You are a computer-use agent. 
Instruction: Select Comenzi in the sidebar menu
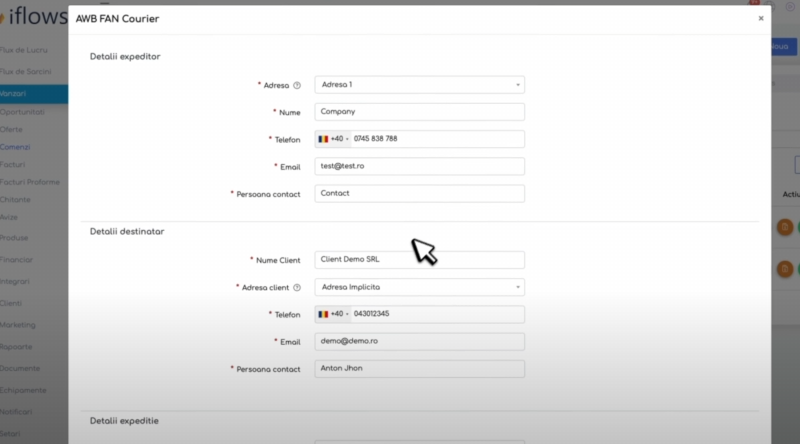16,147
